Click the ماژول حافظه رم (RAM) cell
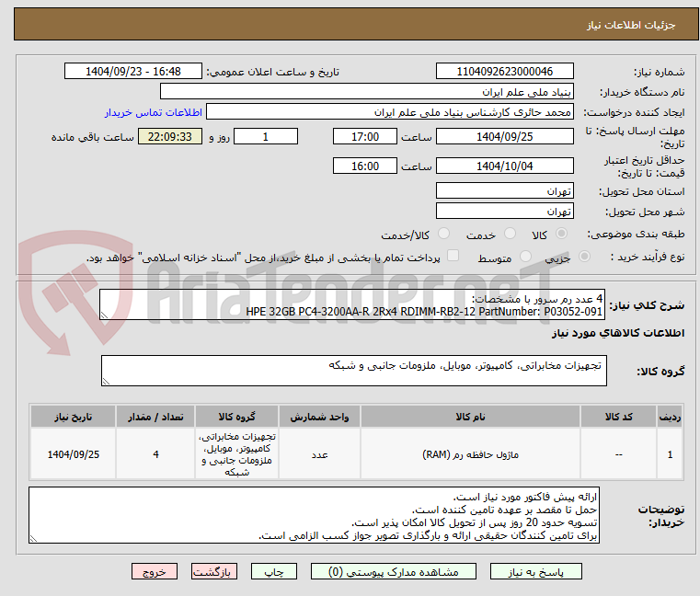The width and height of the screenshot is (700, 596). (x=470, y=454)
